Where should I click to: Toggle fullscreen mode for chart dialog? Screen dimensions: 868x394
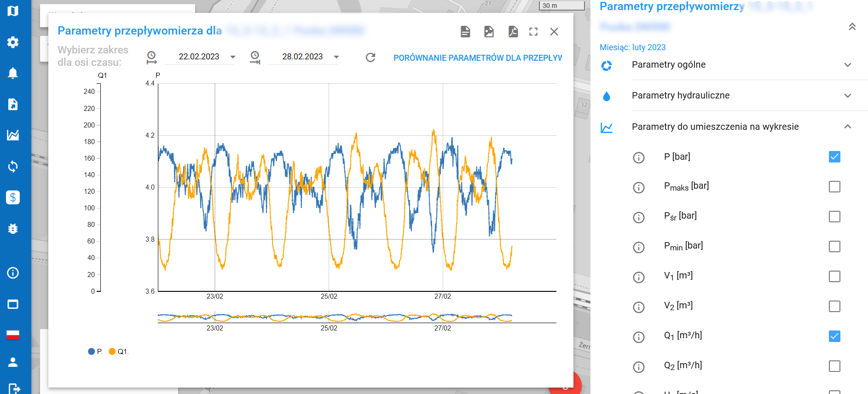(x=533, y=31)
